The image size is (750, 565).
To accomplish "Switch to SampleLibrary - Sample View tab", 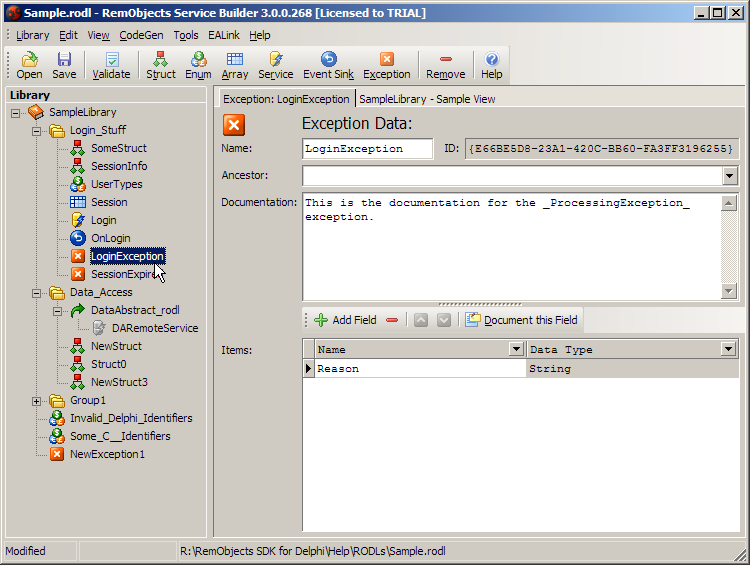I will pyautogui.click(x=427, y=99).
